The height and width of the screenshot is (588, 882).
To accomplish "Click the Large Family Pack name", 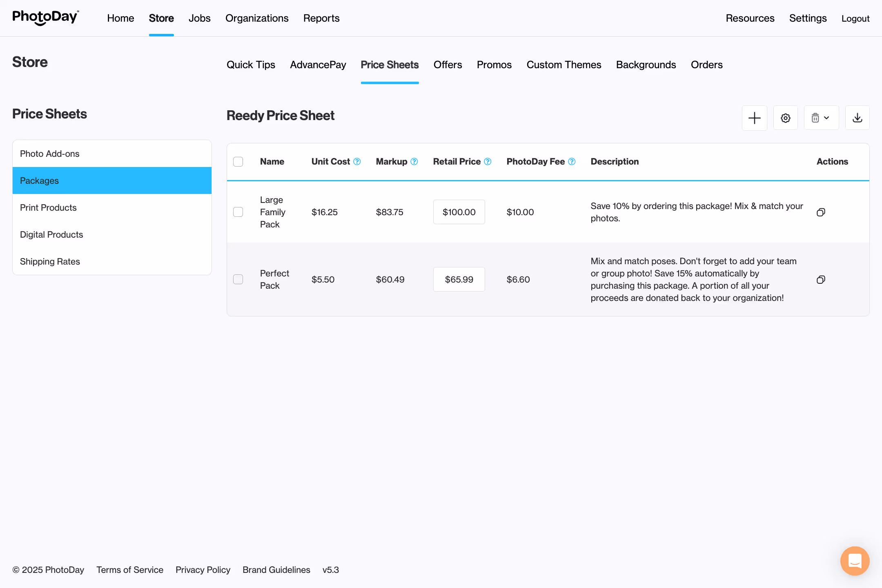I will 273,212.
